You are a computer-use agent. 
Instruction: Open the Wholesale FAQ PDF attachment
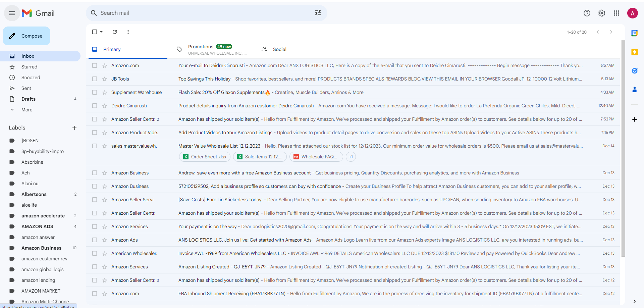click(316, 157)
